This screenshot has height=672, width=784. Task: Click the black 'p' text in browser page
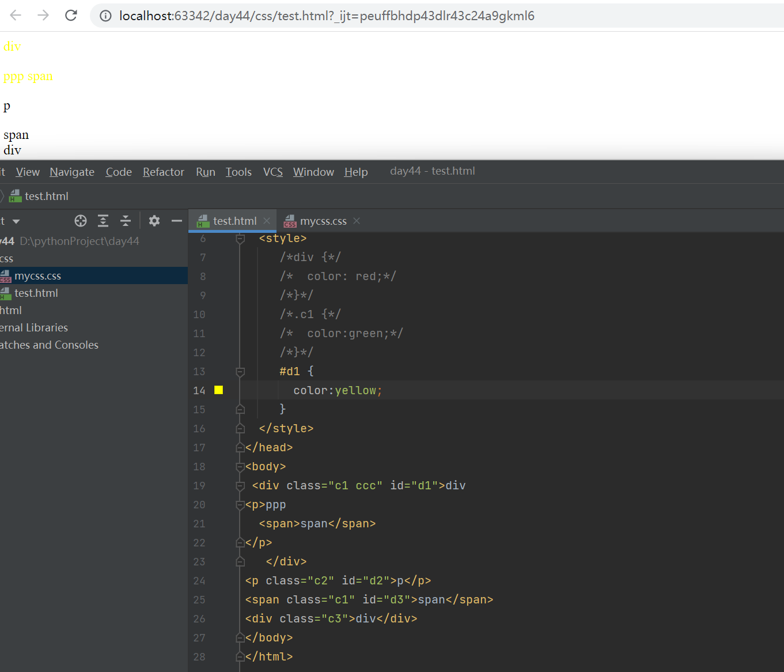pyautogui.click(x=7, y=106)
